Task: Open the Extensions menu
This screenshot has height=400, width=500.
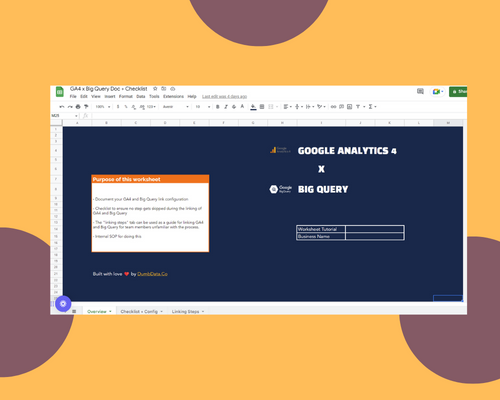Action: coord(173,96)
